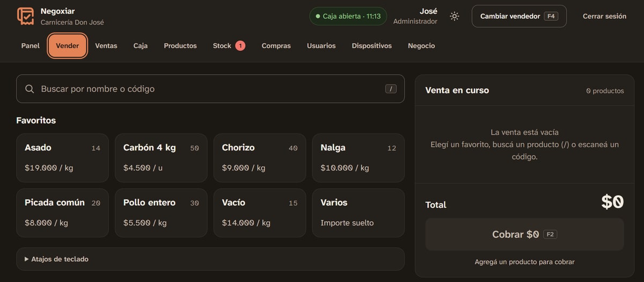Select the Vender tab
The image size is (644, 282).
pyautogui.click(x=68, y=46)
